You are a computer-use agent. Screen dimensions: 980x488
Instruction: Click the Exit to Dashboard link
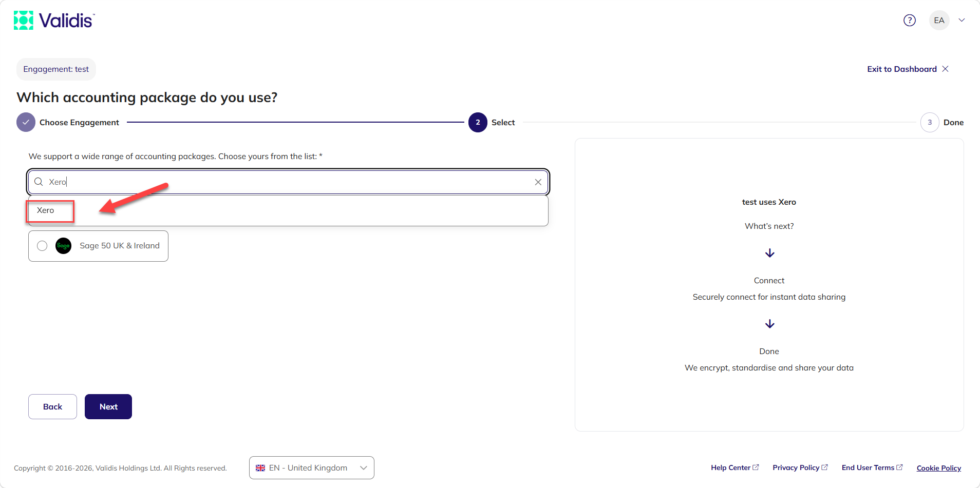click(x=908, y=69)
